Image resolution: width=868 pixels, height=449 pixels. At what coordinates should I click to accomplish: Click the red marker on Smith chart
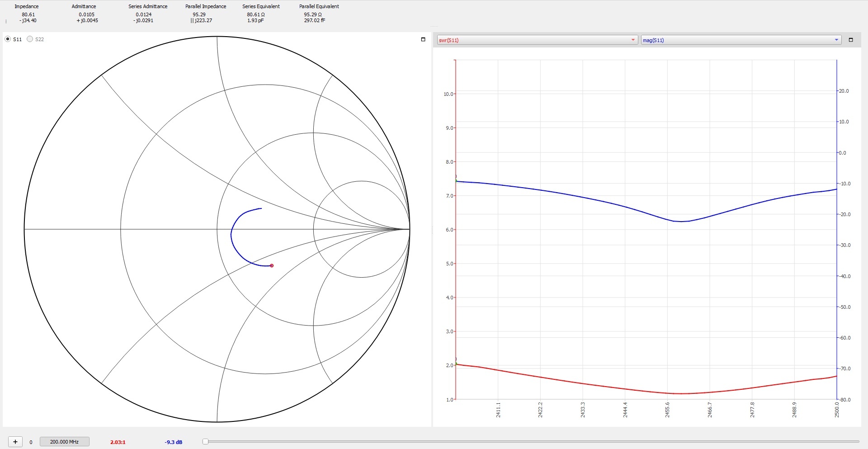[272, 265]
